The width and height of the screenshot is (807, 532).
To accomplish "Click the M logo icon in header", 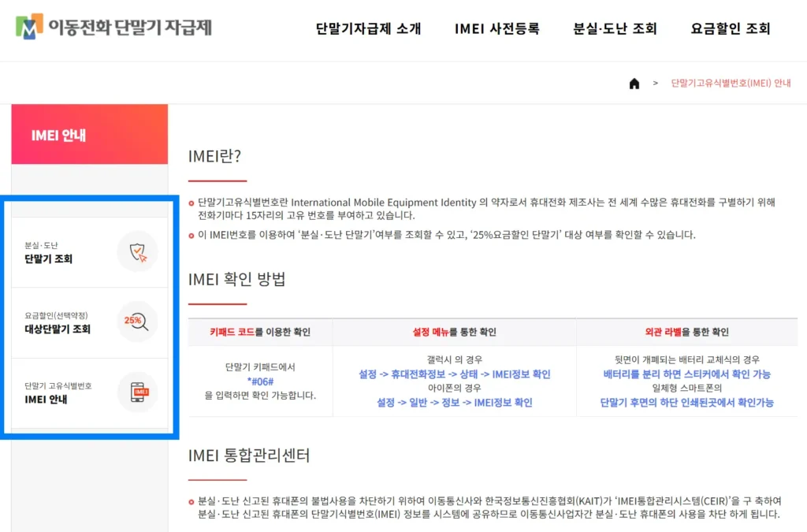I will pyautogui.click(x=29, y=27).
